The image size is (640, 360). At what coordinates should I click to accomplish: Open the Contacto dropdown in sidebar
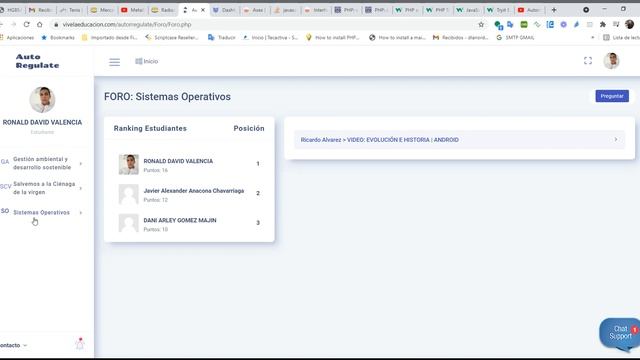pos(13,345)
